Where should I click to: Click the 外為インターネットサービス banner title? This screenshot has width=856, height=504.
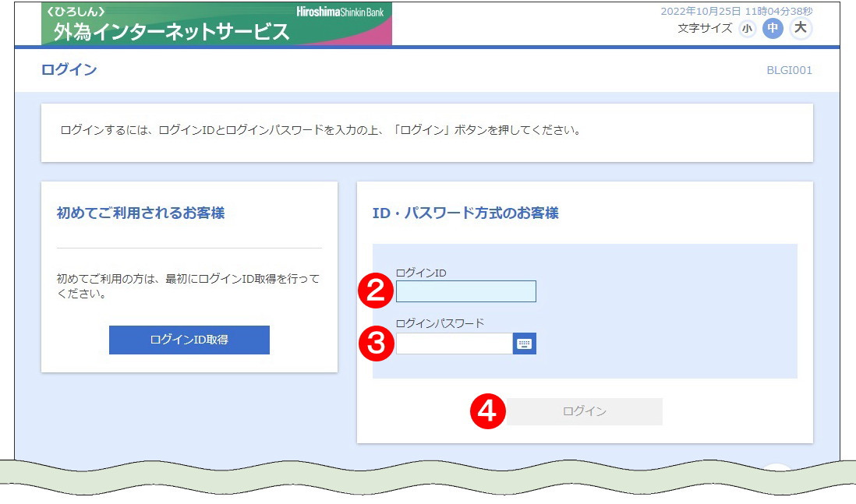click(172, 32)
